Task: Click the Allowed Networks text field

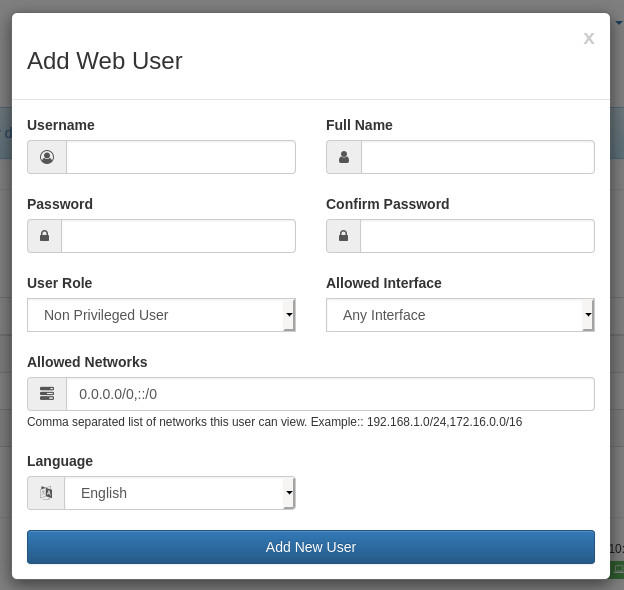Action: [330, 394]
